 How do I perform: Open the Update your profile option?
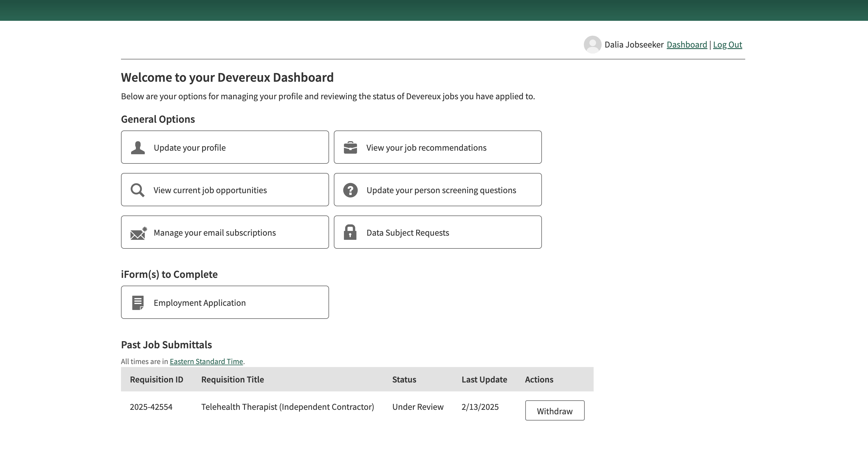225,147
